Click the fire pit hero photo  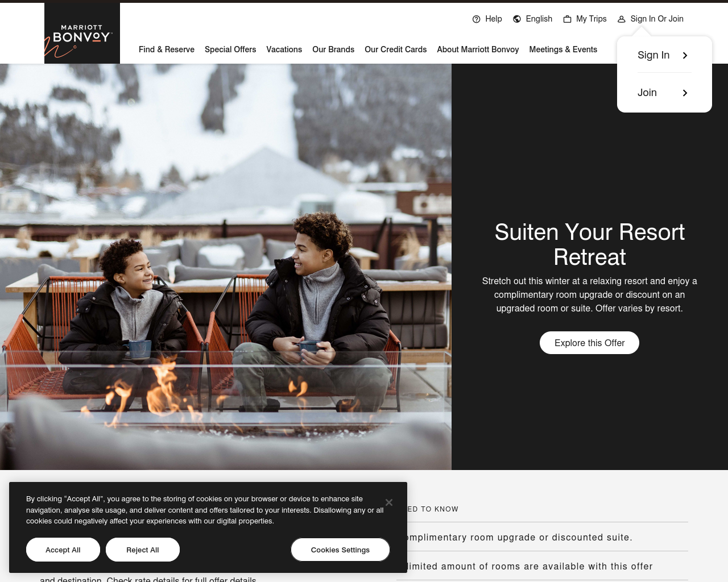pyautogui.click(x=226, y=267)
